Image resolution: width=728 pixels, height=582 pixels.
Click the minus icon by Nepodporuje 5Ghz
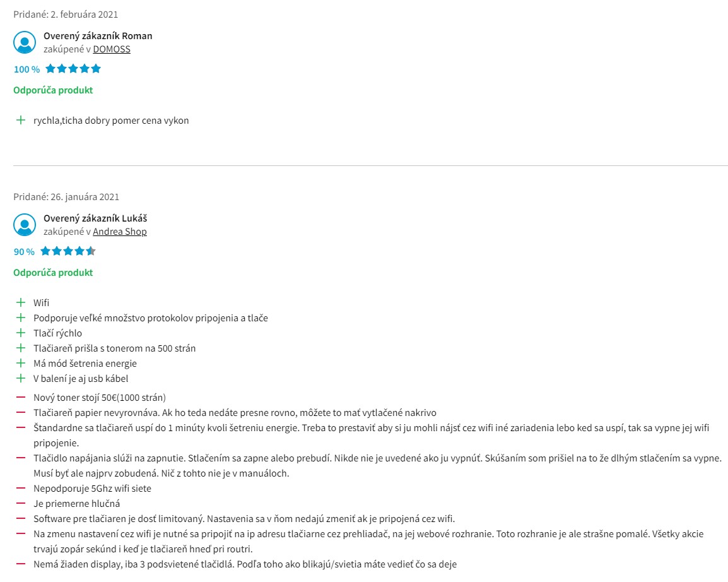point(21,488)
